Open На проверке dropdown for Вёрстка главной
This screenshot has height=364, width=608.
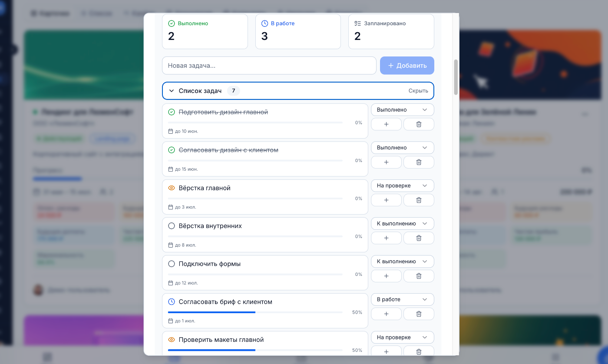pos(403,185)
